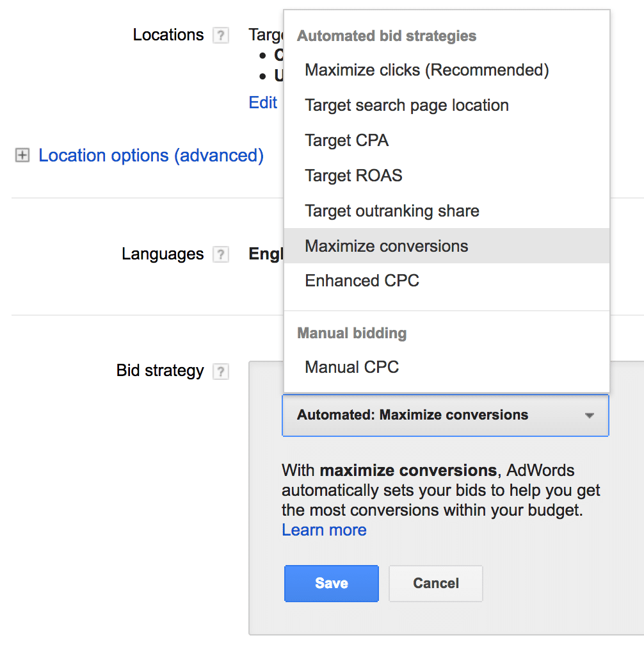Choose Target outranking share option
The width and height of the screenshot is (644, 656).
click(392, 211)
